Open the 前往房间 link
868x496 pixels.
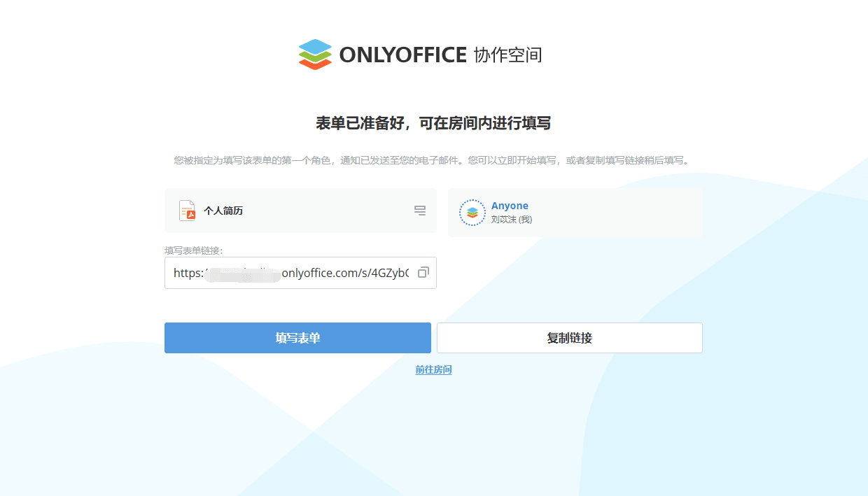click(x=433, y=369)
